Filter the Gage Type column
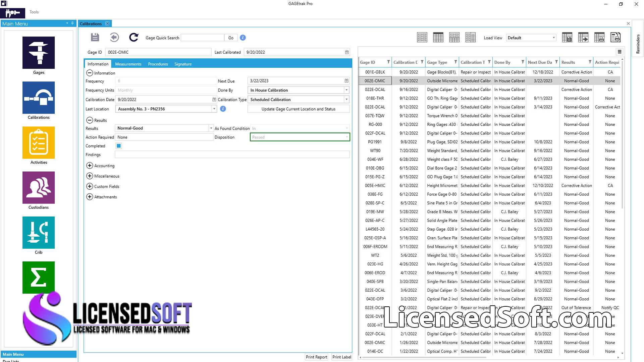Image resolution: width=644 pixels, height=362 pixels. (x=455, y=62)
